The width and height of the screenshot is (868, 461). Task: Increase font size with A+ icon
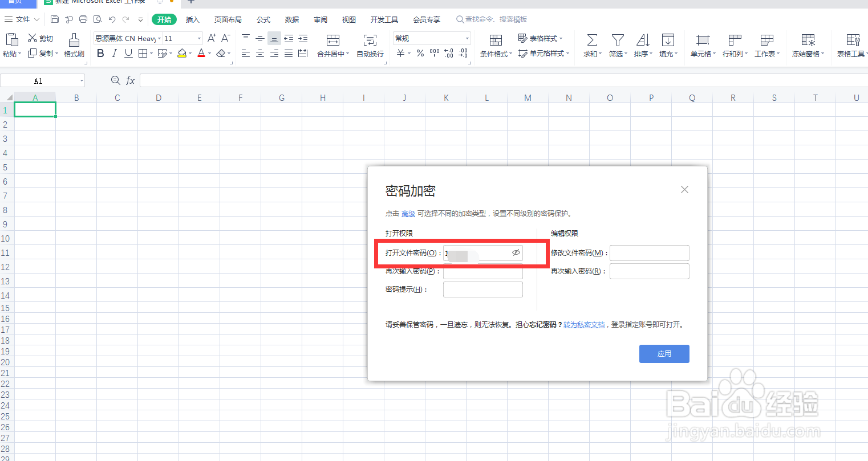(212, 38)
